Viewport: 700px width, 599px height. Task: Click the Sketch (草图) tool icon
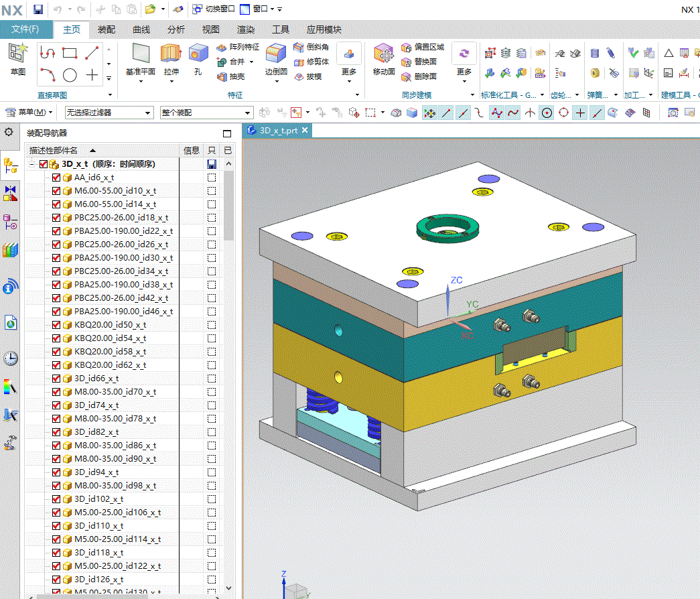[18, 53]
